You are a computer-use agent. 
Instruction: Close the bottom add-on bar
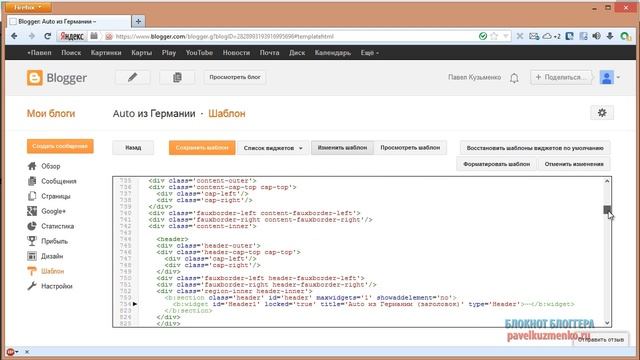pyautogui.click(x=27, y=352)
